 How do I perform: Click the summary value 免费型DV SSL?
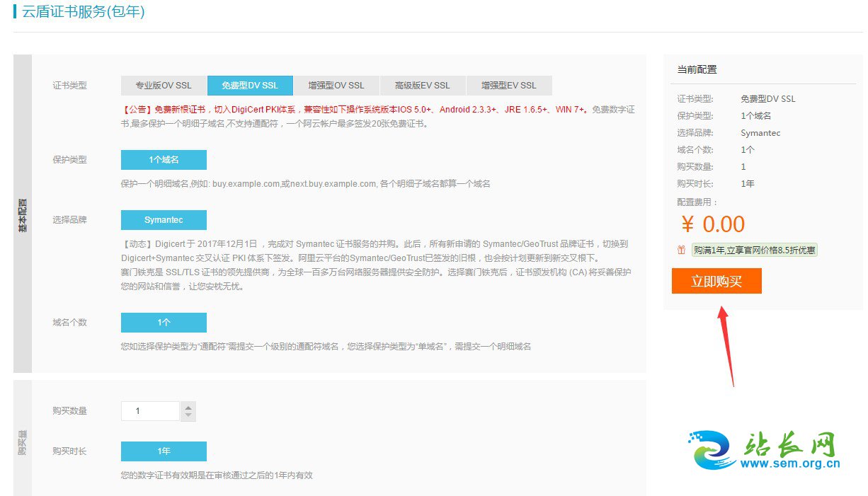point(768,99)
